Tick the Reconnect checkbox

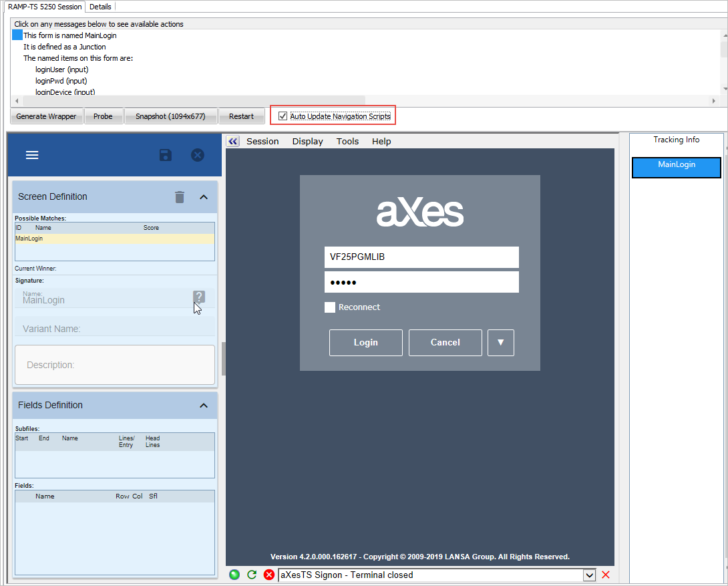[330, 307]
